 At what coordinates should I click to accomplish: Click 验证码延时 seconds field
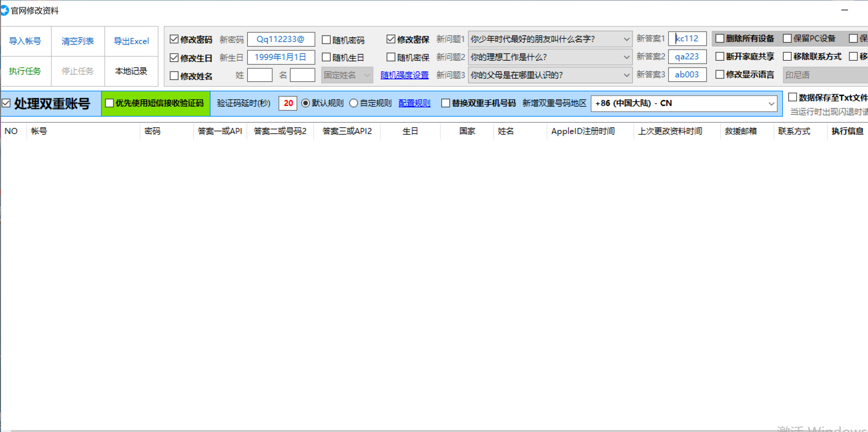pyautogui.click(x=288, y=103)
